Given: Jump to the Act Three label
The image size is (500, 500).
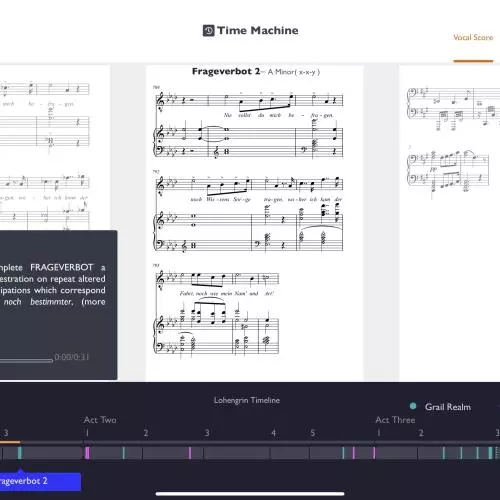Looking at the screenshot, I should [x=395, y=420].
